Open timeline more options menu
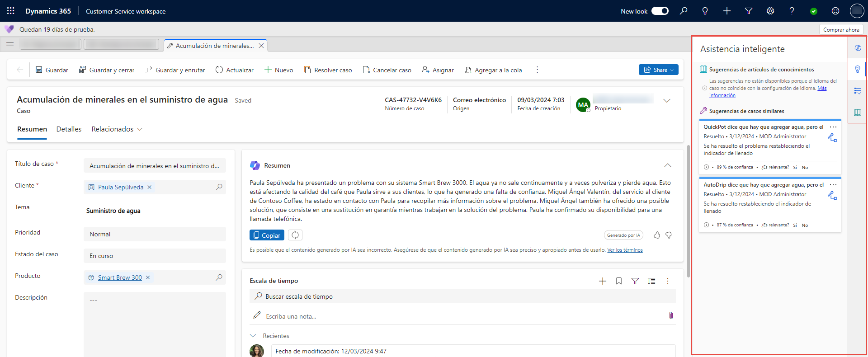Image resolution: width=868 pixels, height=357 pixels. pyautogui.click(x=668, y=281)
